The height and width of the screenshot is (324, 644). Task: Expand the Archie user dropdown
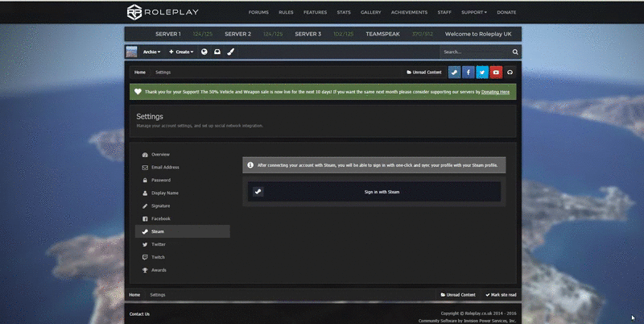(151, 52)
